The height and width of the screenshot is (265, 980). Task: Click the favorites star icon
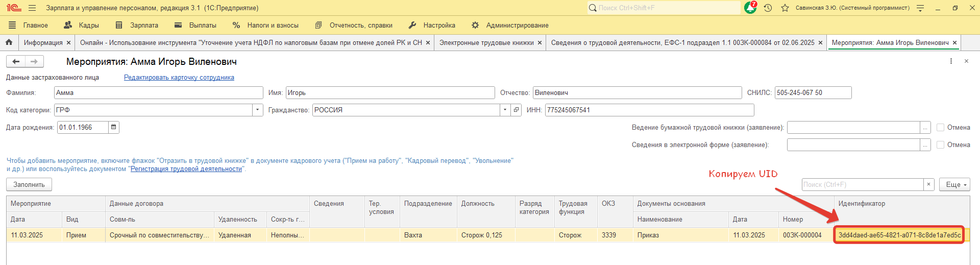coord(785,8)
